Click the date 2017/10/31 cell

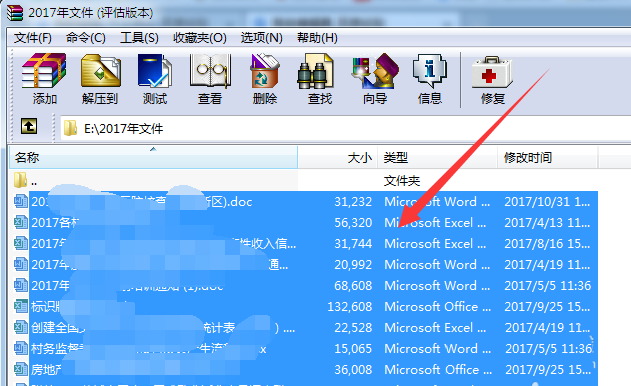coord(547,201)
